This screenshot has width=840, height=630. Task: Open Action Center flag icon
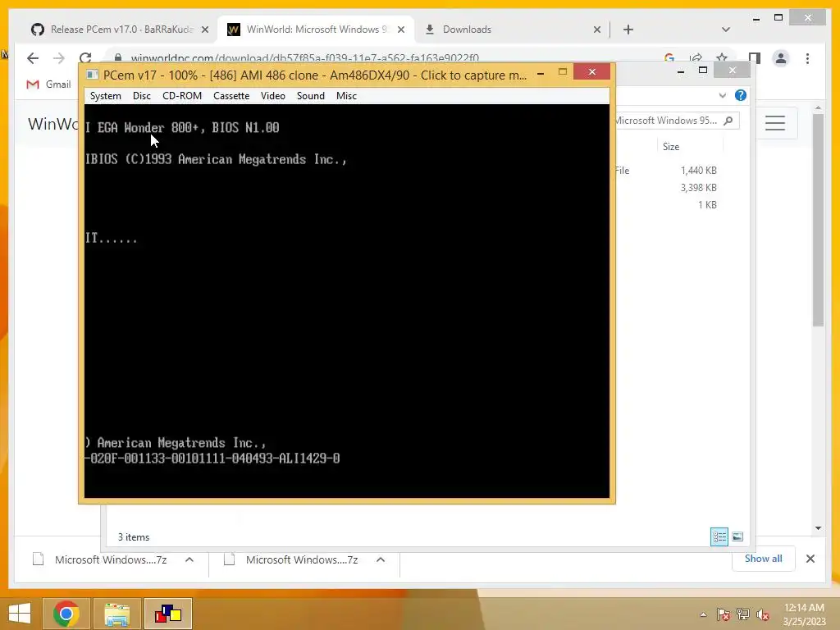(723, 614)
